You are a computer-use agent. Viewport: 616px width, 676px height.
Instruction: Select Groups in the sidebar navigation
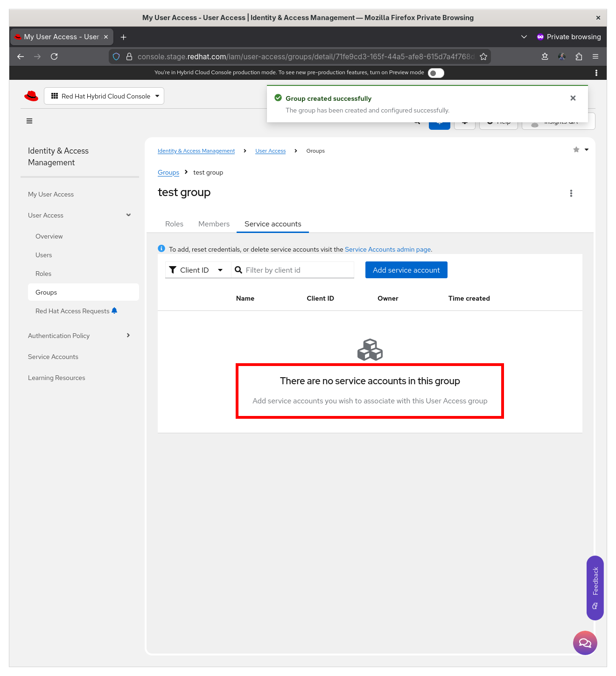(x=84, y=292)
